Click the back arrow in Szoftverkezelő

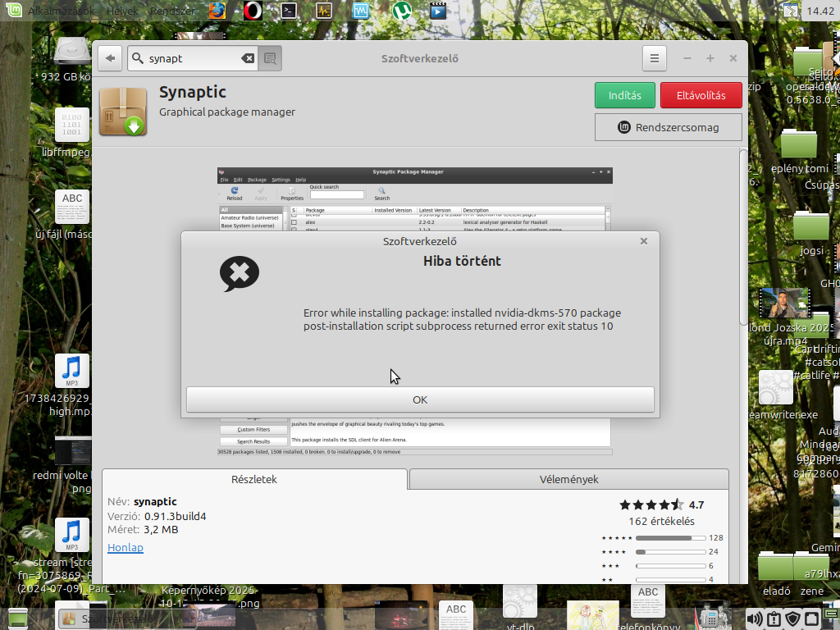click(111, 58)
